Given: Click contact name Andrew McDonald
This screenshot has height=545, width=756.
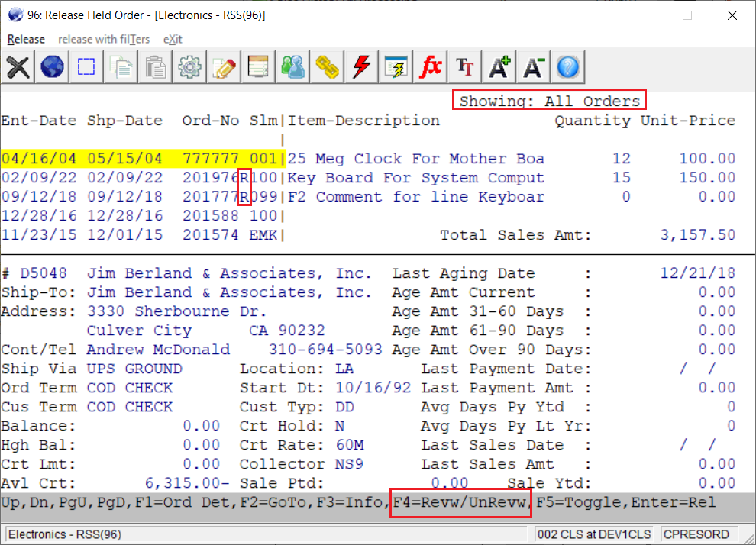Looking at the screenshot, I should tap(158, 350).
